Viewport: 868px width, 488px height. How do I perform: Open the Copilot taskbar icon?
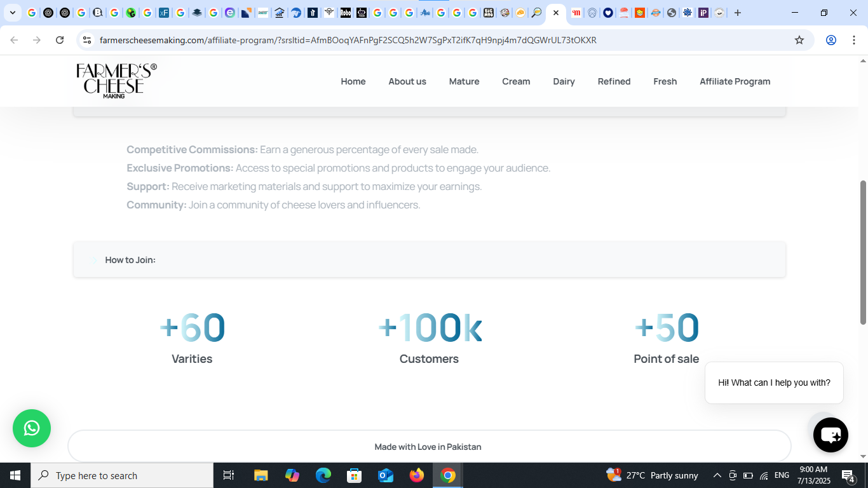(x=292, y=475)
